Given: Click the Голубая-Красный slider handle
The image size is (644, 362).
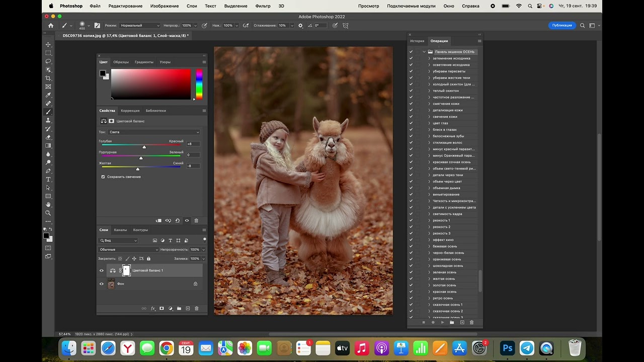Looking at the screenshot, I should (x=144, y=147).
